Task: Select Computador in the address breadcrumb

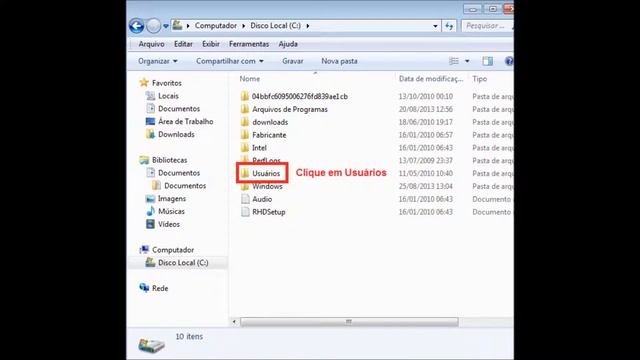Action: (216, 25)
